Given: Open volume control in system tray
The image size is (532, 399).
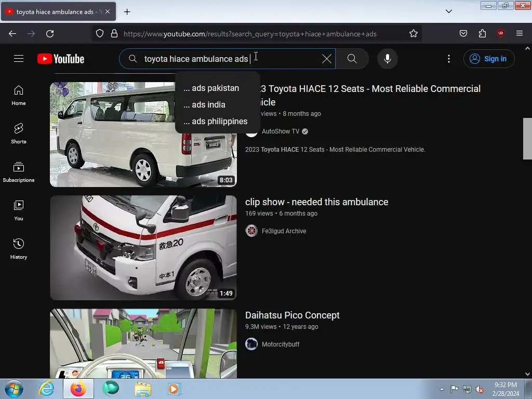Looking at the screenshot, I should click(480, 389).
